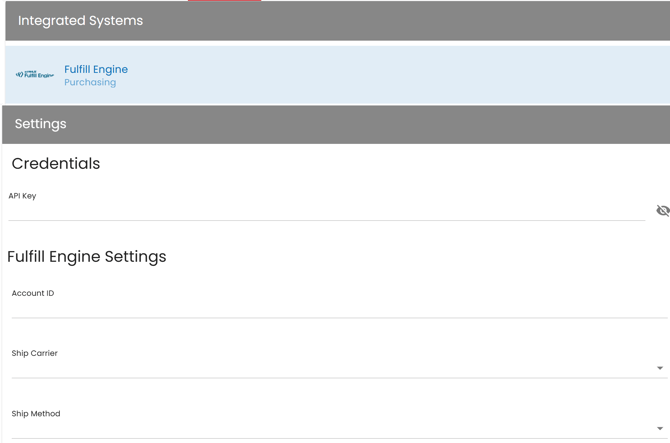This screenshot has width=670, height=443.
Task: Click the Settings section header
Action: [337, 124]
